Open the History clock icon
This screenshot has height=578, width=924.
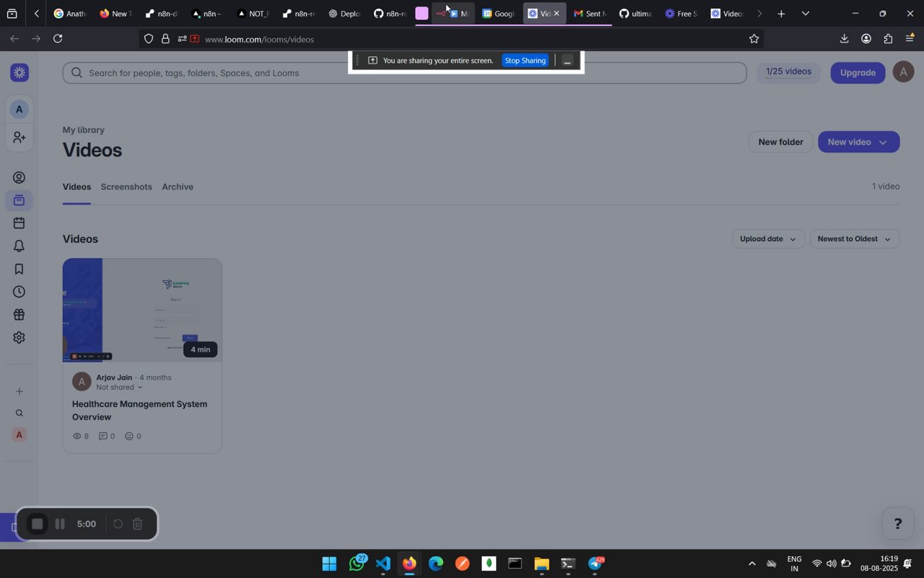pyautogui.click(x=19, y=292)
